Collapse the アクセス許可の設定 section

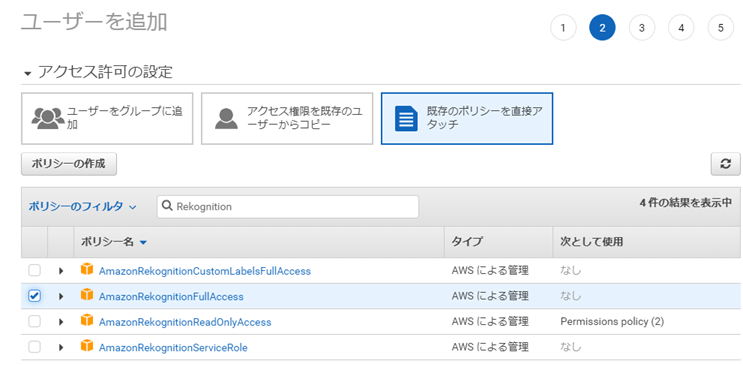point(27,74)
